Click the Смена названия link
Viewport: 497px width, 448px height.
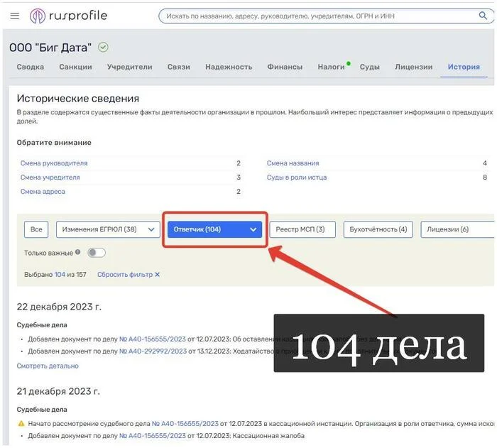[293, 163]
